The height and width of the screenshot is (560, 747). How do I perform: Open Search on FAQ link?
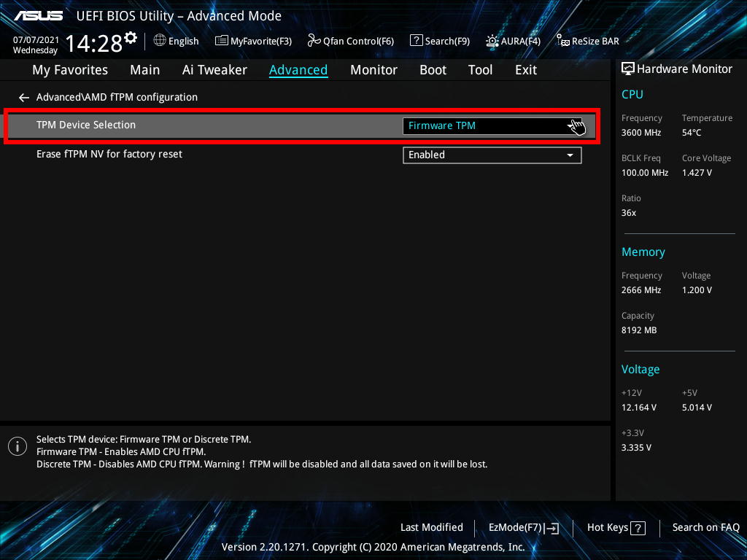[705, 528]
